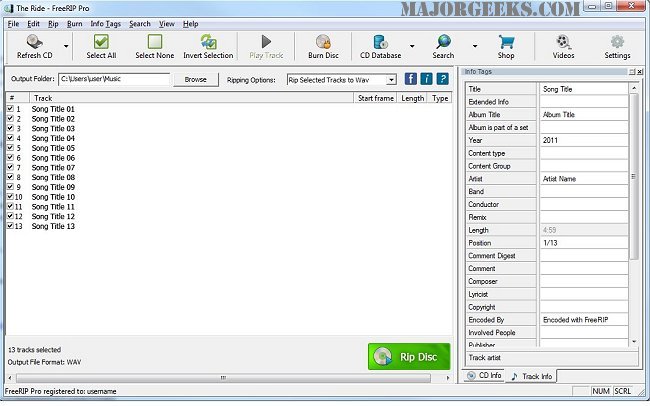Open the Settings gear icon
The image size is (650, 406).
[x=617, y=42]
